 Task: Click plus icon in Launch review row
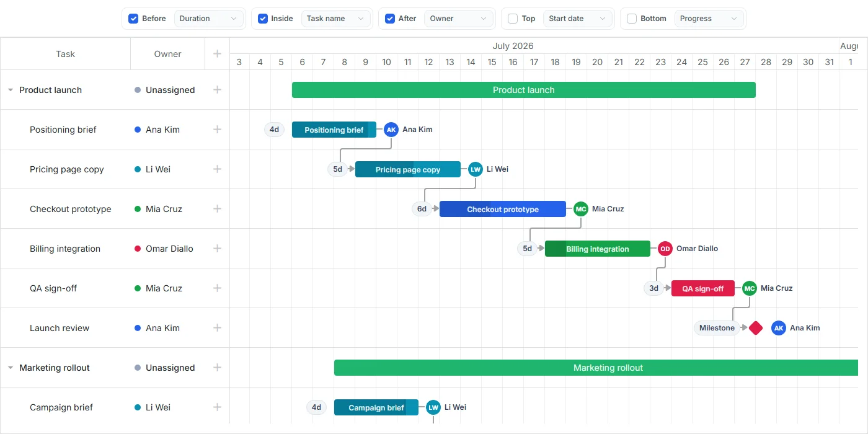point(217,328)
